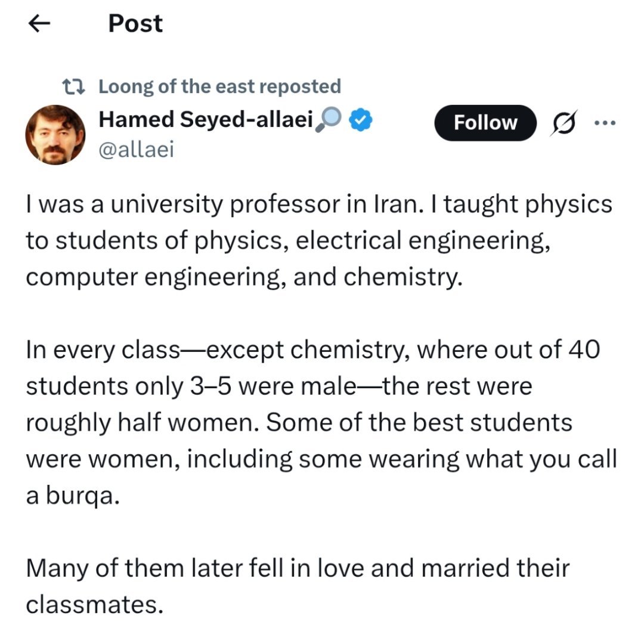This screenshot has height=644, width=644.
Task: Click the "Post" header title
Action: (135, 24)
